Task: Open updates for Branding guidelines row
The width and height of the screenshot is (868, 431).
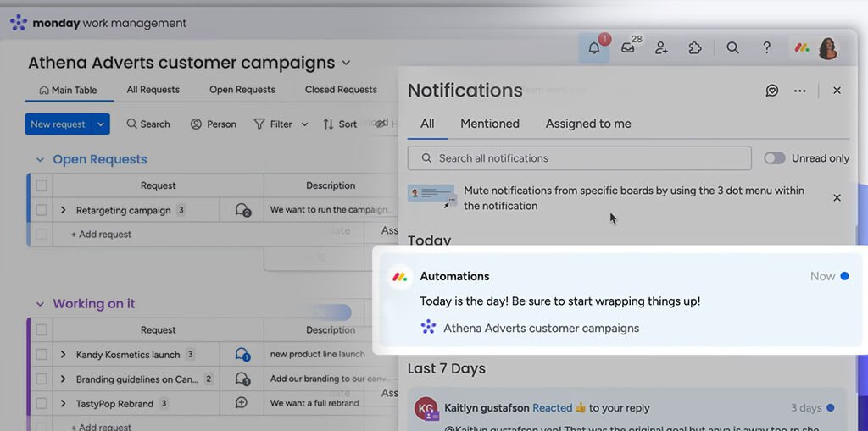Action: tap(242, 379)
